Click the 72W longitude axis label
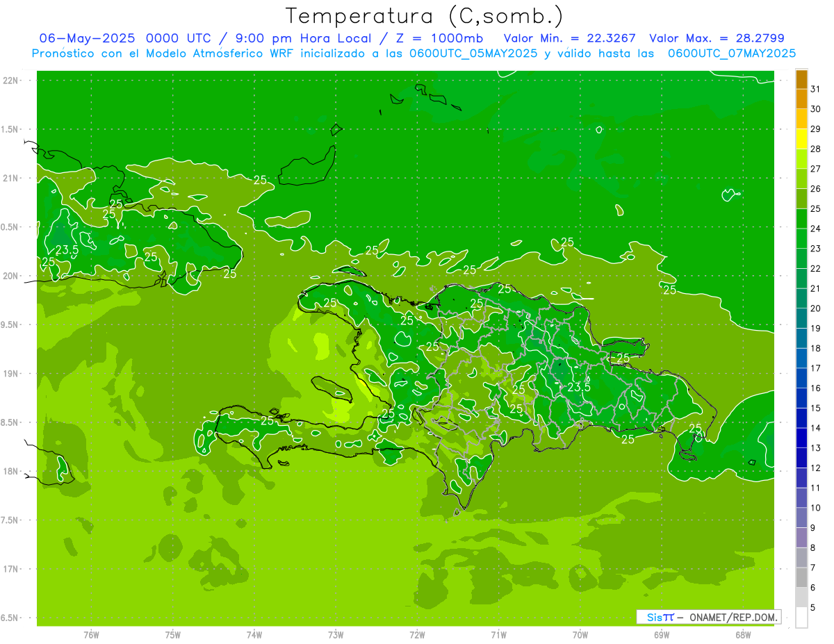This screenshot has height=644, width=834. pyautogui.click(x=417, y=635)
